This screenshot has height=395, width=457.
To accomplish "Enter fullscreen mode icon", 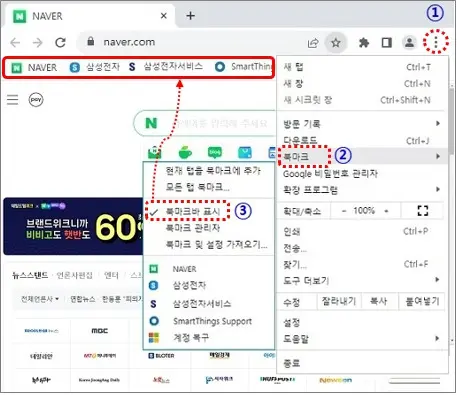I will (x=423, y=211).
